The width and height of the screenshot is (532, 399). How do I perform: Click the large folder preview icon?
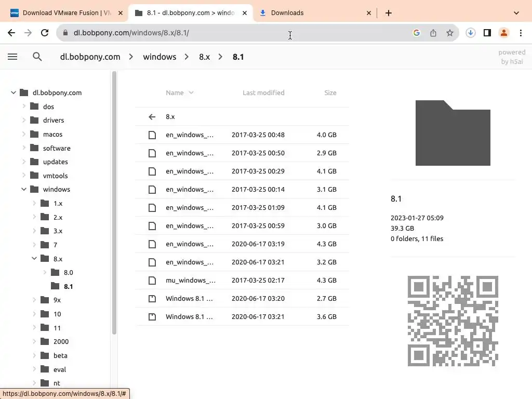tap(453, 133)
